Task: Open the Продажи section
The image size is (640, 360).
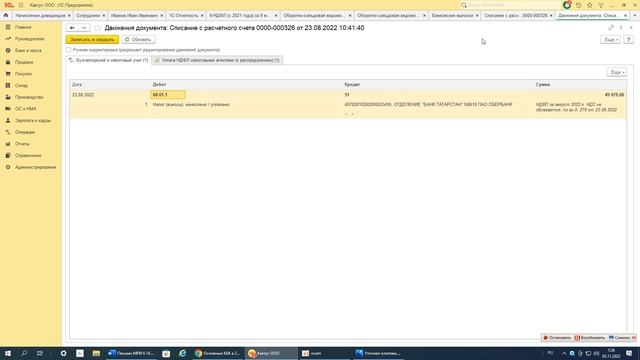Action: [x=24, y=62]
